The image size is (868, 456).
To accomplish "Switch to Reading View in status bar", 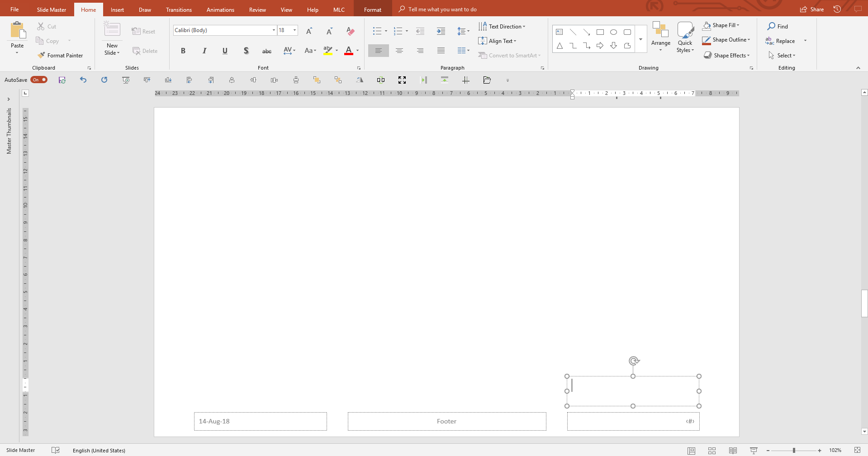I will pyautogui.click(x=733, y=451).
